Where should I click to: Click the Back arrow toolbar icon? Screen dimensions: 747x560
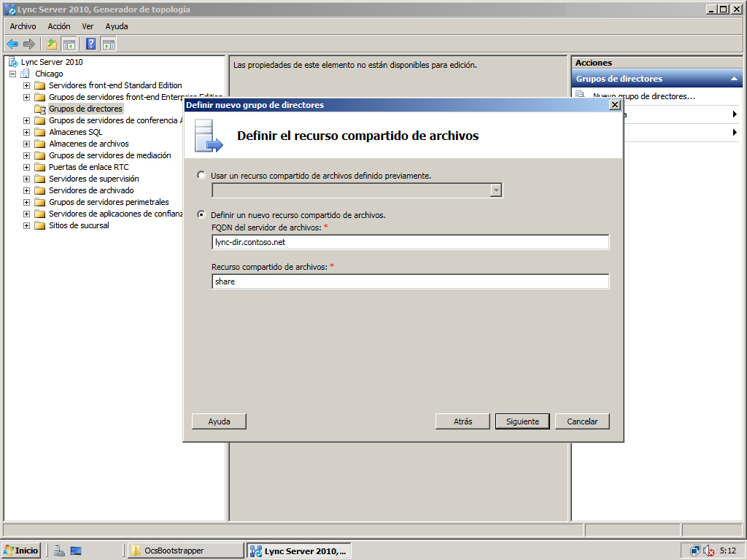(x=12, y=44)
